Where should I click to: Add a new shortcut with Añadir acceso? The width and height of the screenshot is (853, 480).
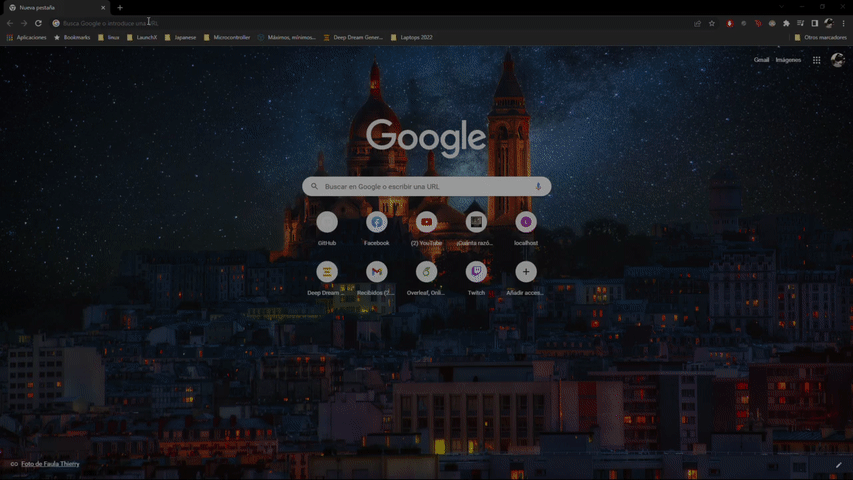coord(526,278)
